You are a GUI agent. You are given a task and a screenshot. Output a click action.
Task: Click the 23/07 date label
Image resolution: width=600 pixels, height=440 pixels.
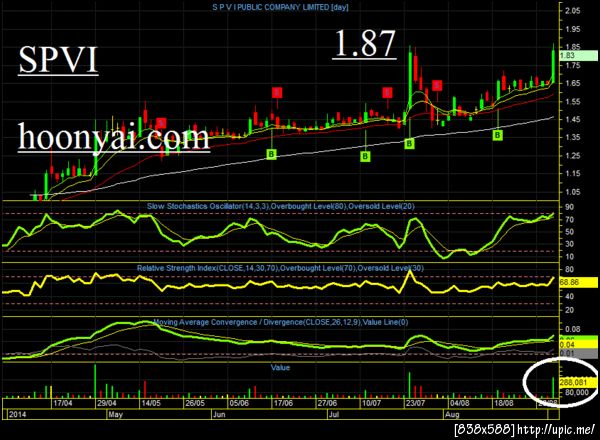[x=416, y=403]
